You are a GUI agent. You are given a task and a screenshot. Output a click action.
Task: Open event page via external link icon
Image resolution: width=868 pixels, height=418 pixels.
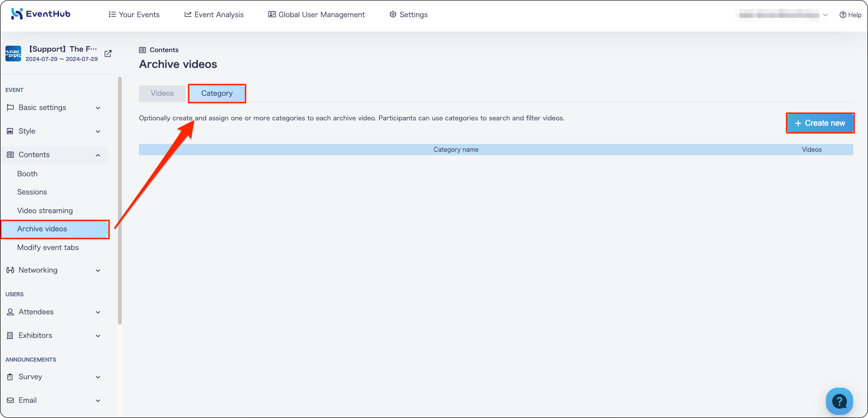tap(108, 54)
